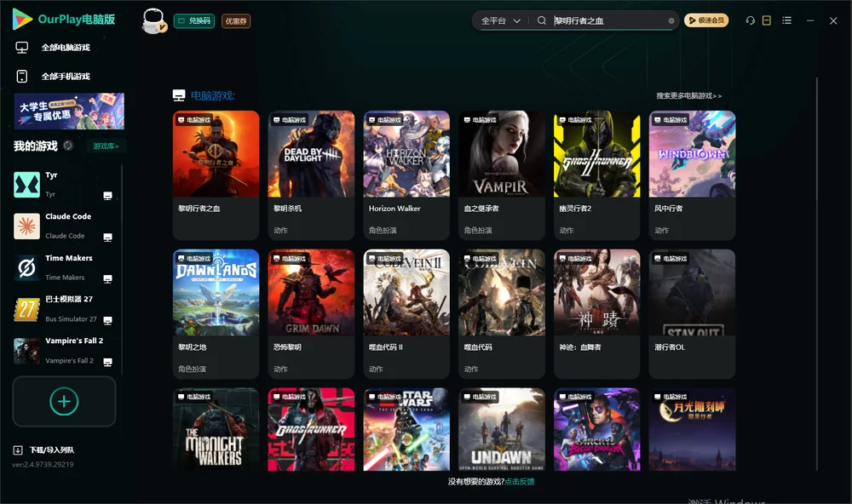This screenshot has width=852, height=504.
Task: Open 游戏库 library expander
Action: coord(106,146)
